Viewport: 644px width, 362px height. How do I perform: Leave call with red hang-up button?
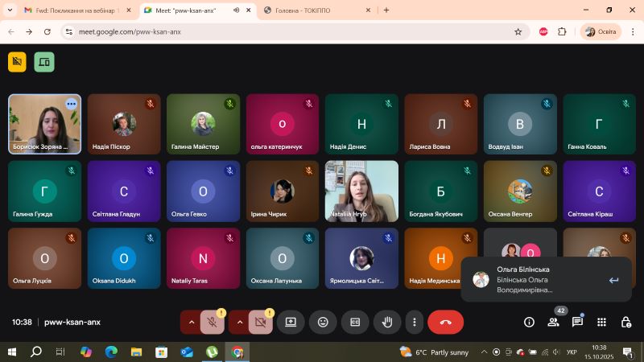(x=445, y=322)
